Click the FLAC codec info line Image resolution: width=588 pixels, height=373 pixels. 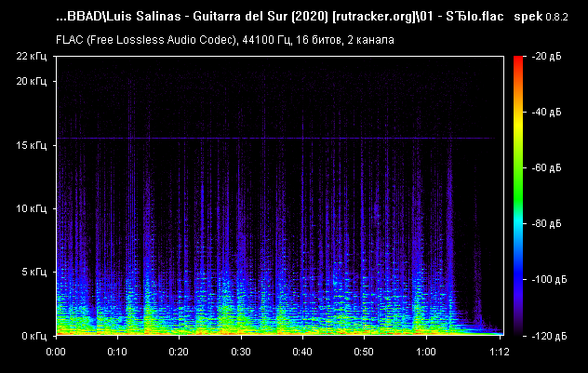pos(225,40)
